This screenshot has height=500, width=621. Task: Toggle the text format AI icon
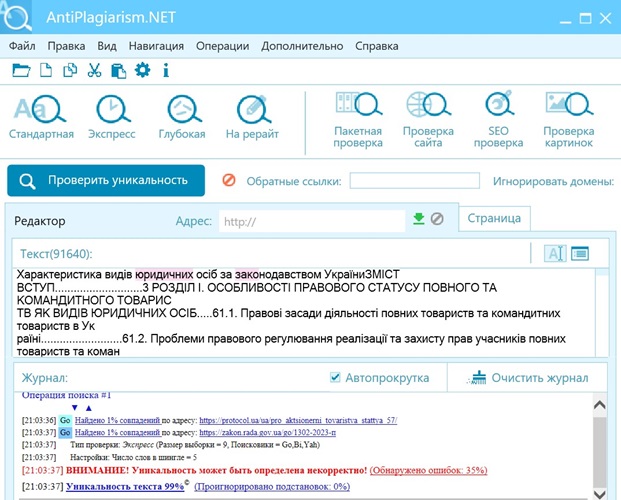[x=555, y=253]
